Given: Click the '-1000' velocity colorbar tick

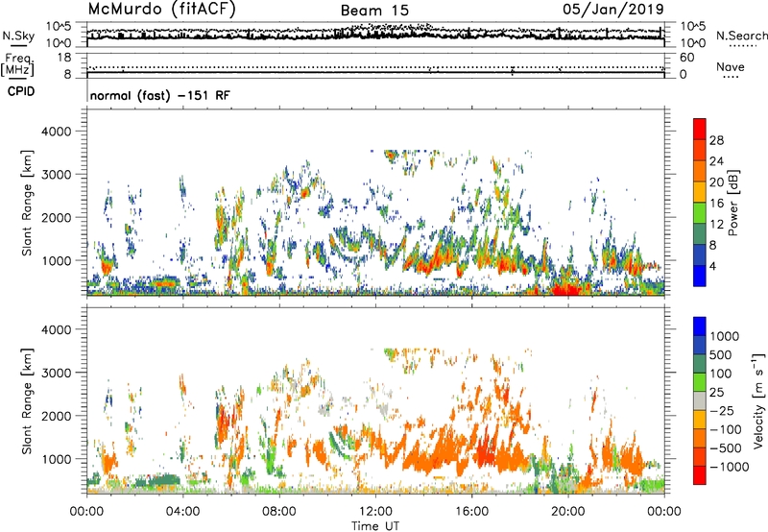Looking at the screenshot, I should coord(730,467).
